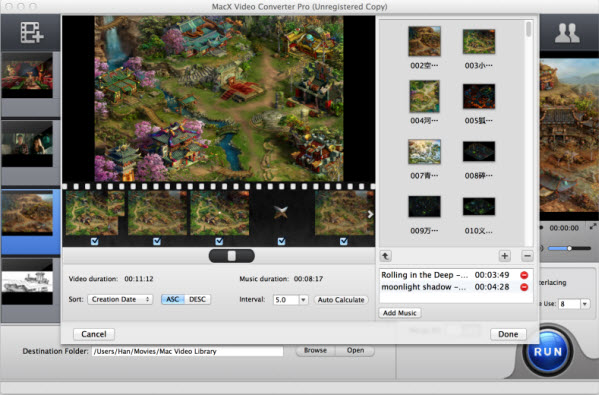Screen dimensions: 599x395
Task: Click the Done button
Action: pyautogui.click(x=508, y=334)
